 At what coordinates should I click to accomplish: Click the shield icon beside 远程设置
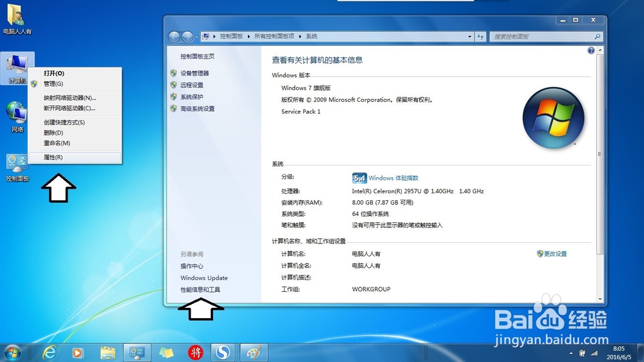point(173,85)
